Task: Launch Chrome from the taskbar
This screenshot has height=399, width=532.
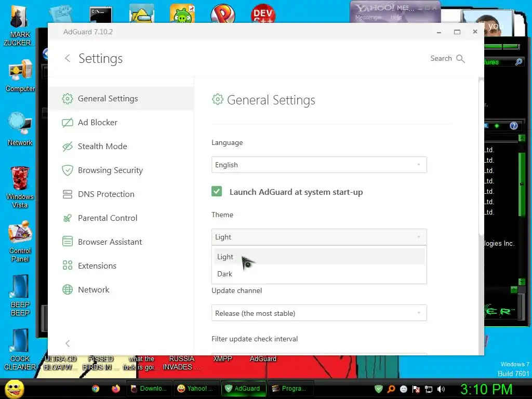Action: (96, 389)
